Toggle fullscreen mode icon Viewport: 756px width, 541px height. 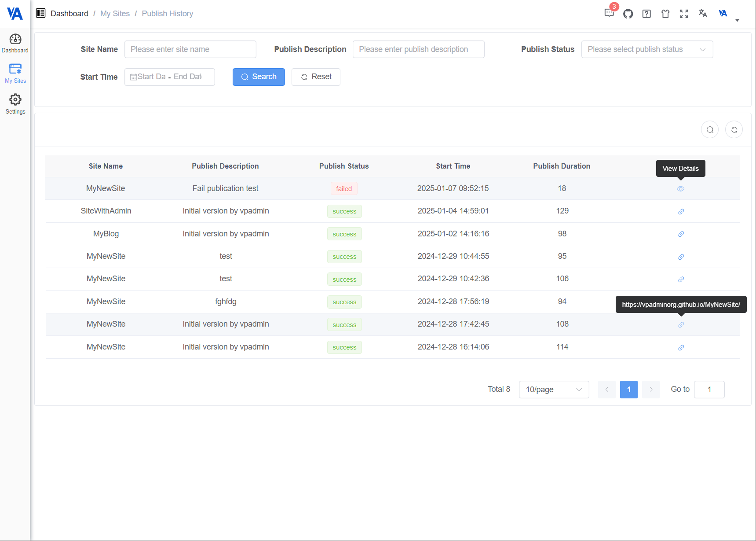click(x=684, y=14)
